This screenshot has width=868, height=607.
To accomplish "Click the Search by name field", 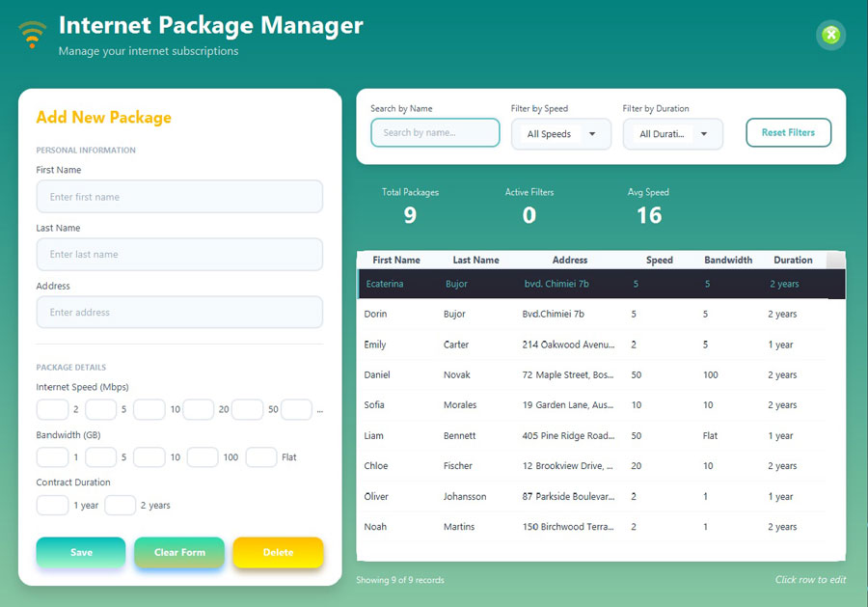I will tap(434, 133).
